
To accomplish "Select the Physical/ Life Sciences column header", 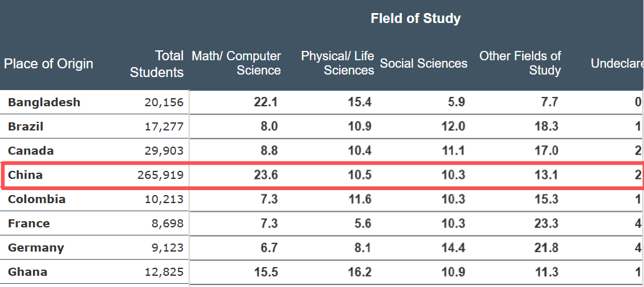I will click(337, 63).
